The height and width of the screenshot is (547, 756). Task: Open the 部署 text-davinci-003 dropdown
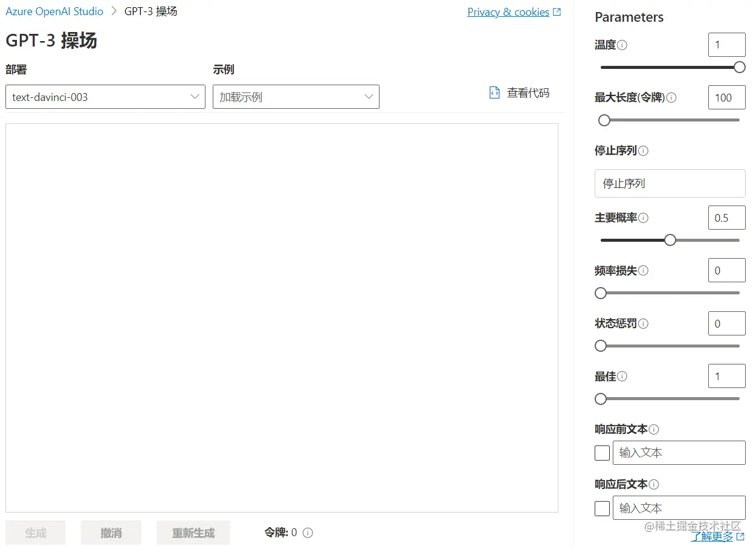pyautogui.click(x=105, y=97)
